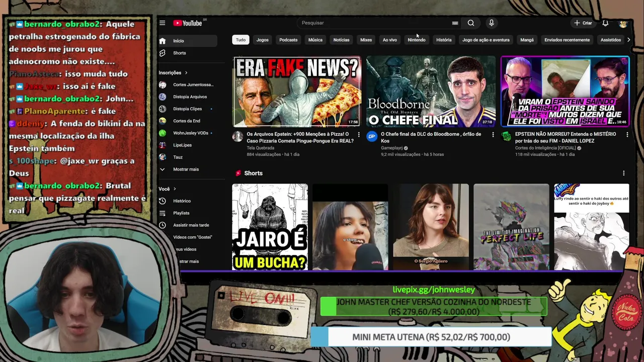The image size is (644, 362).
Task: Open Epstein Daniel Lopez video thumbnail
Action: pos(565,92)
